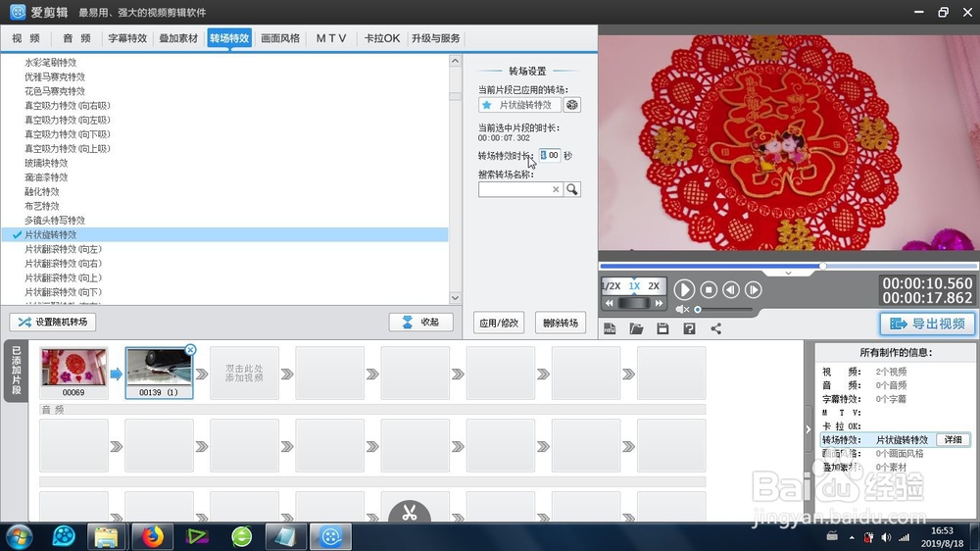Mute the preview audio speaker icon

pos(682,310)
